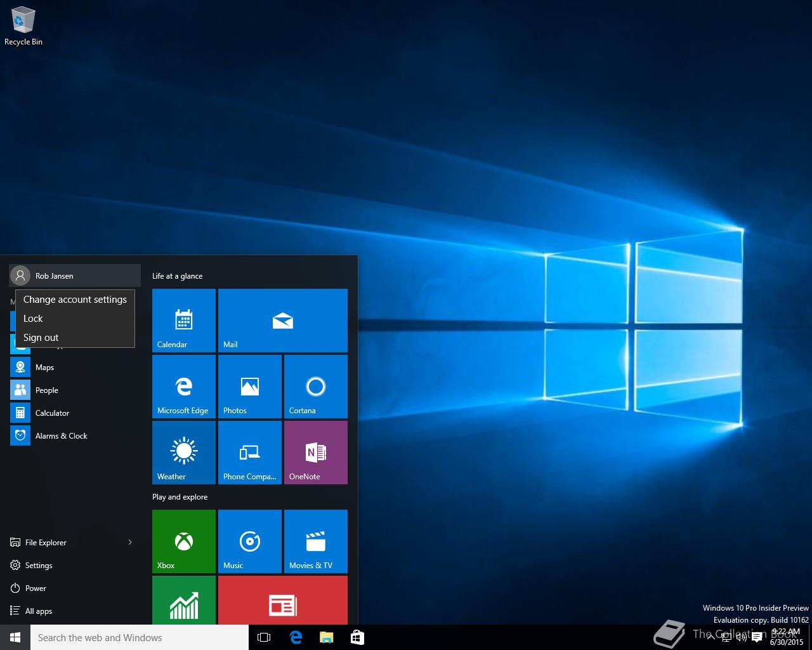Image resolution: width=812 pixels, height=650 pixels.
Task: Launch Edge from the taskbar
Action: pyautogui.click(x=296, y=637)
